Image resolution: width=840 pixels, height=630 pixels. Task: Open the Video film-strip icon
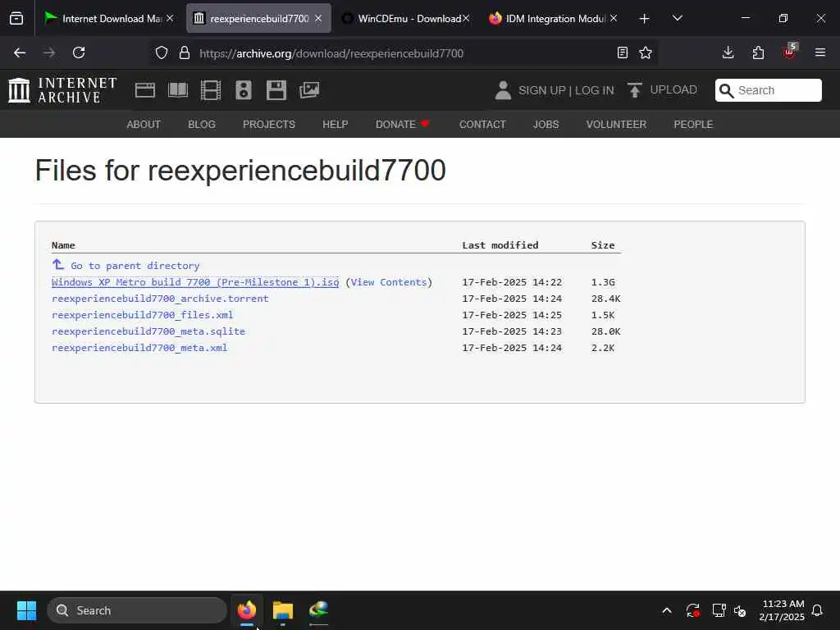pos(211,90)
